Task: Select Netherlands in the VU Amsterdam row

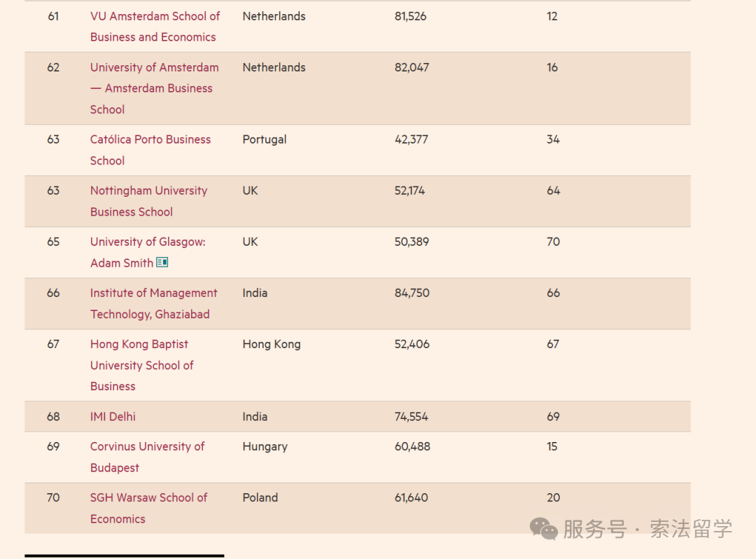Action: pyautogui.click(x=274, y=16)
